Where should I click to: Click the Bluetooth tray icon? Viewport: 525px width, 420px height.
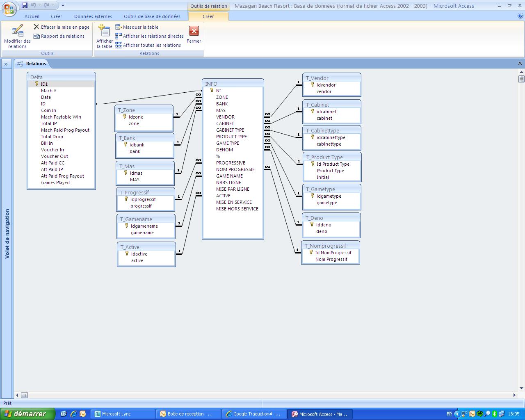tap(495, 414)
